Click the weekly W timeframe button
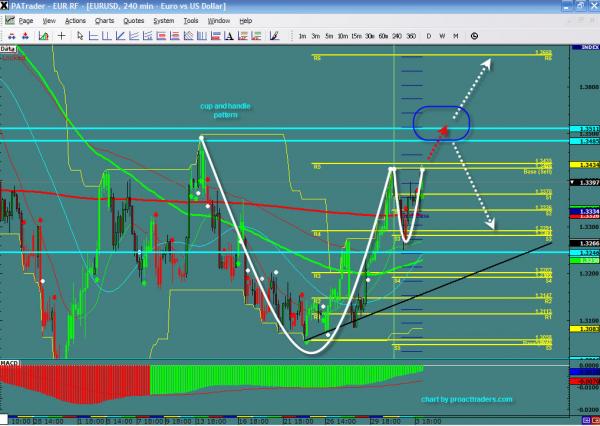Screen dimensions: 600x426 pos(442,36)
